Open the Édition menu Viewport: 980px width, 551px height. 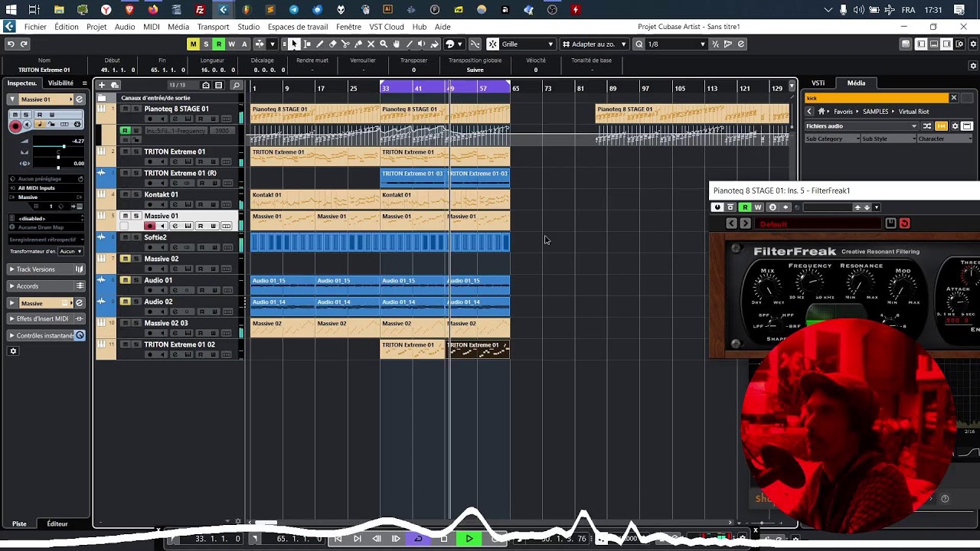point(67,27)
